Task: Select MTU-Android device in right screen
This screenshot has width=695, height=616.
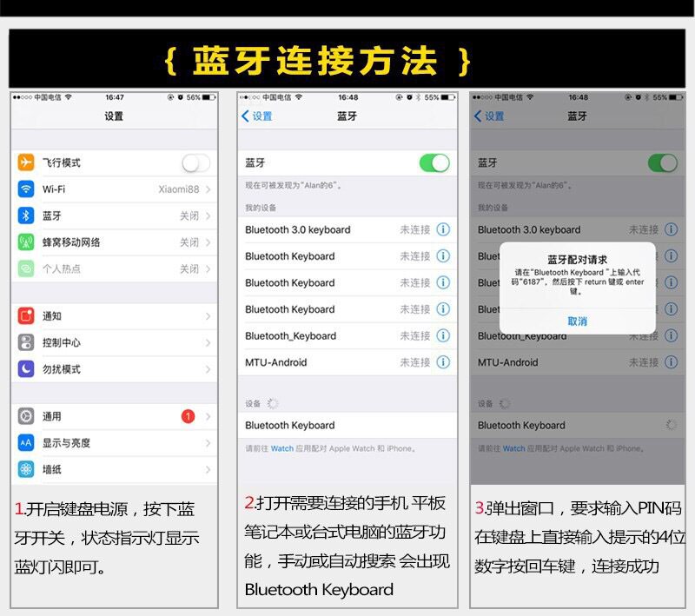Action: [578, 362]
